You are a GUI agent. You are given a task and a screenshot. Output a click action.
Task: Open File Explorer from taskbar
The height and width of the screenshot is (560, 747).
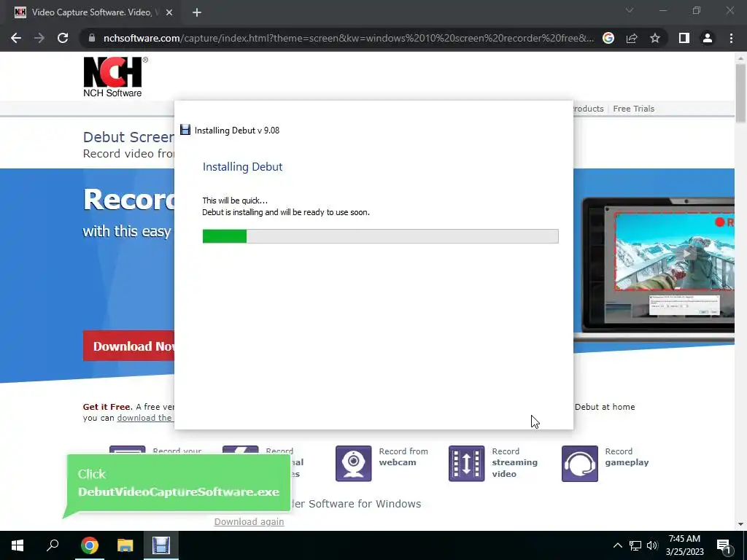125,545
